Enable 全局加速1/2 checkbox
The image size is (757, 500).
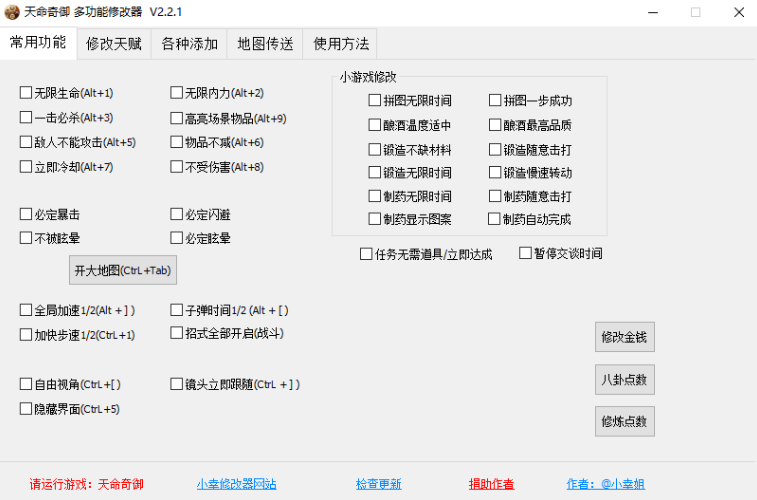point(26,310)
